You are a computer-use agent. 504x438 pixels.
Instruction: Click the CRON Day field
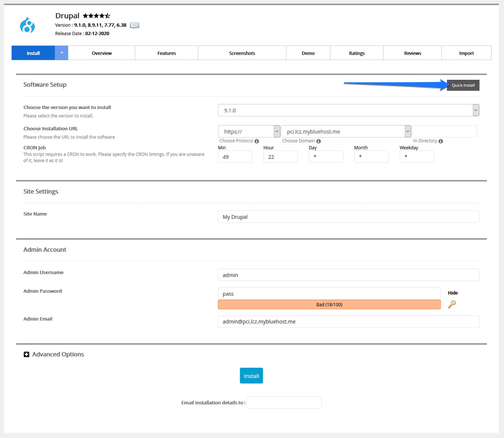click(326, 157)
